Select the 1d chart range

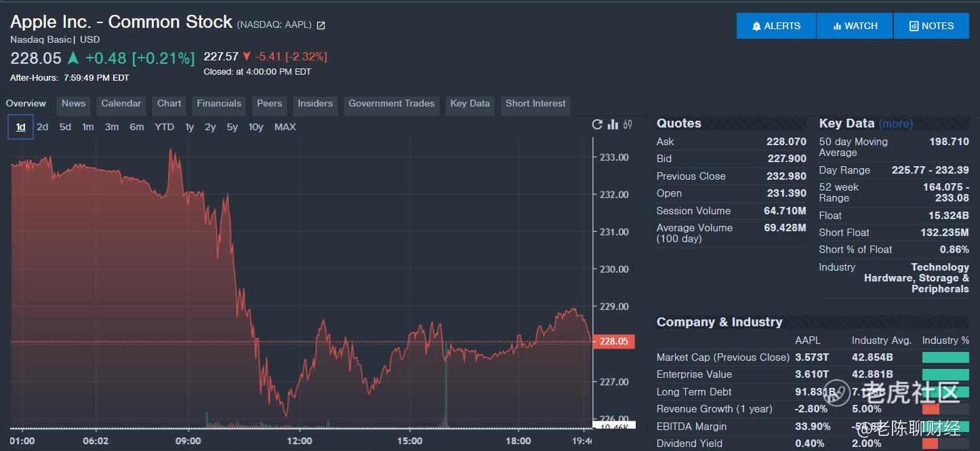click(x=21, y=127)
